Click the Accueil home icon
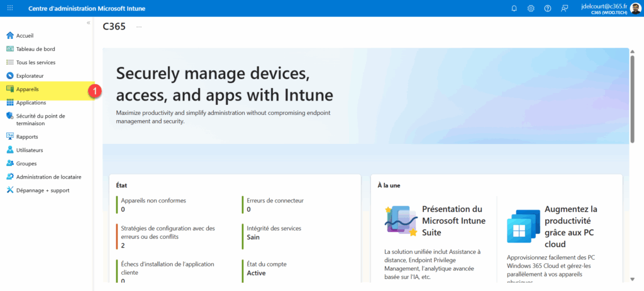The height and width of the screenshot is (291, 644). coord(10,35)
